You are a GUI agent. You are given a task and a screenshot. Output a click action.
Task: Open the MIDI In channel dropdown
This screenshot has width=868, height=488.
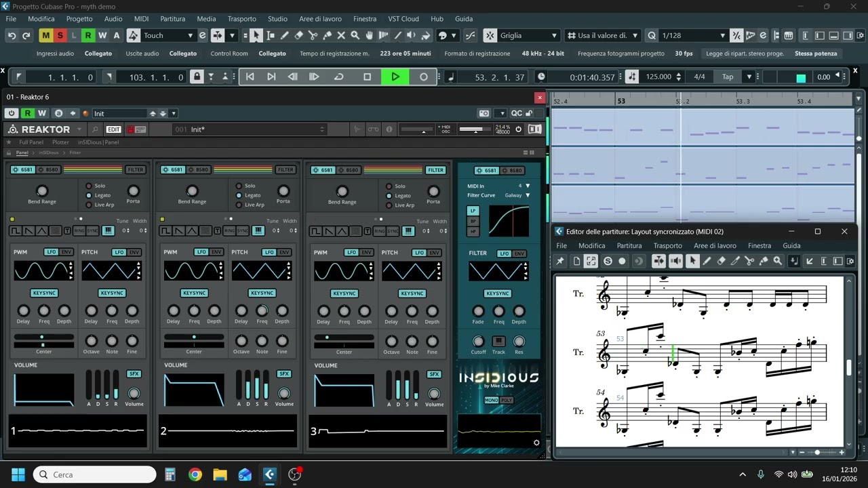tap(528, 186)
